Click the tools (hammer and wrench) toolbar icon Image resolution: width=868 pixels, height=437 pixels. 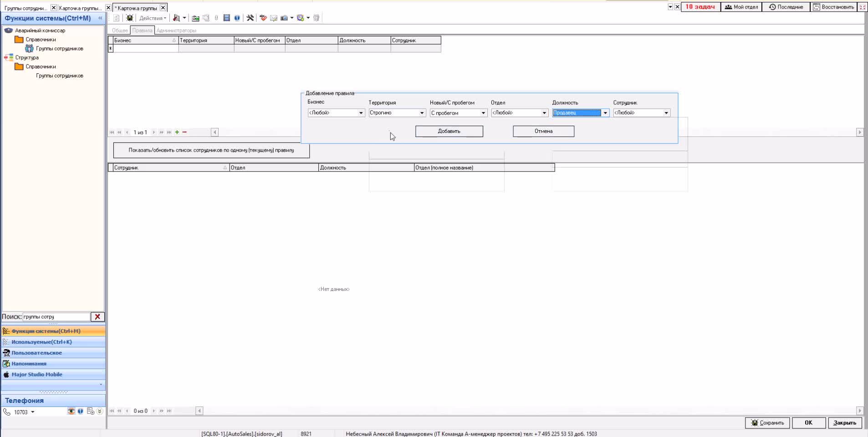click(250, 18)
